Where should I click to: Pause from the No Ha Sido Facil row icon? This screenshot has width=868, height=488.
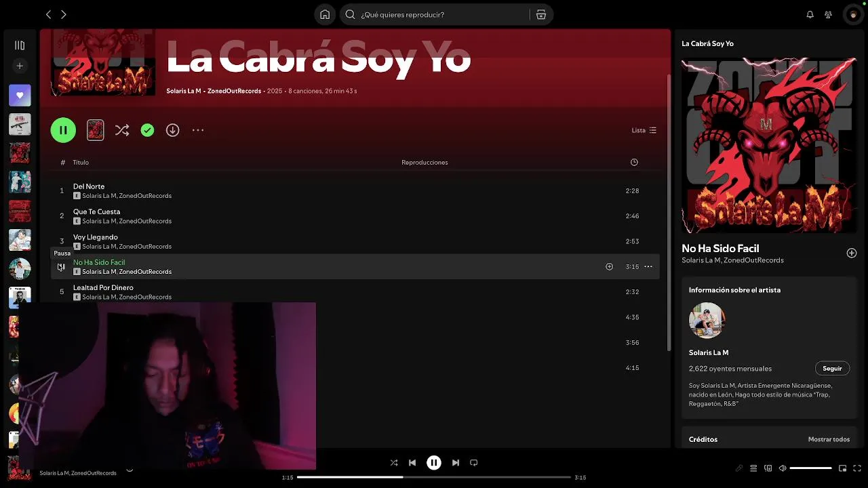pyautogui.click(x=61, y=267)
